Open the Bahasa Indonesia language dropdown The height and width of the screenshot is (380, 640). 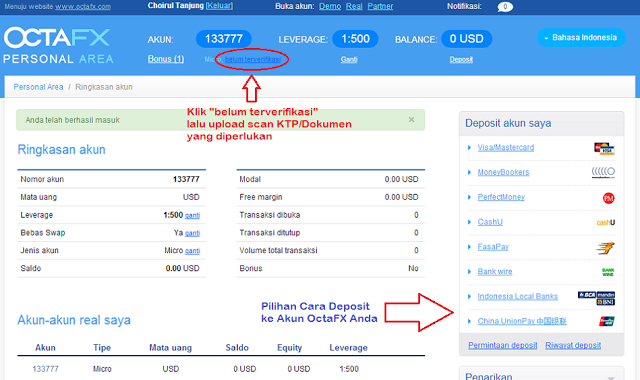click(581, 38)
